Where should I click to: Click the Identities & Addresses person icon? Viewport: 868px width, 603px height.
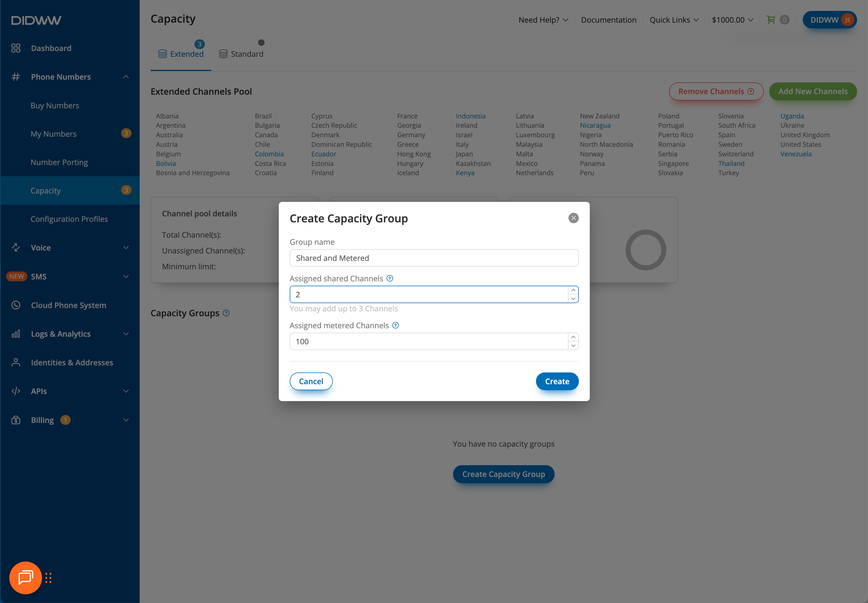tap(16, 362)
